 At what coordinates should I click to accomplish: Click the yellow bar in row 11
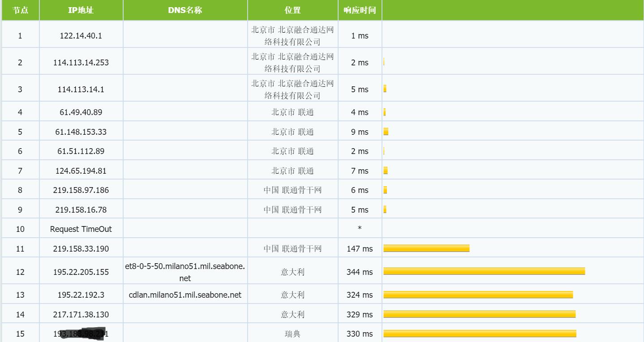426,248
